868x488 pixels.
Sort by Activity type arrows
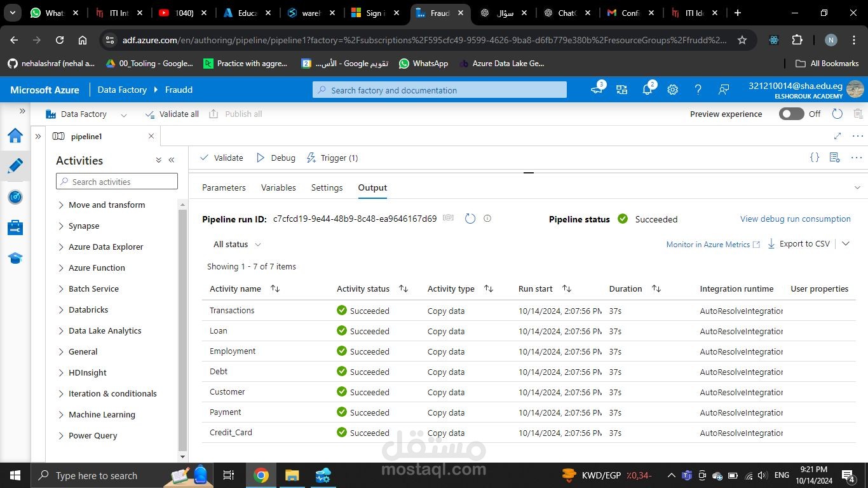(489, 288)
